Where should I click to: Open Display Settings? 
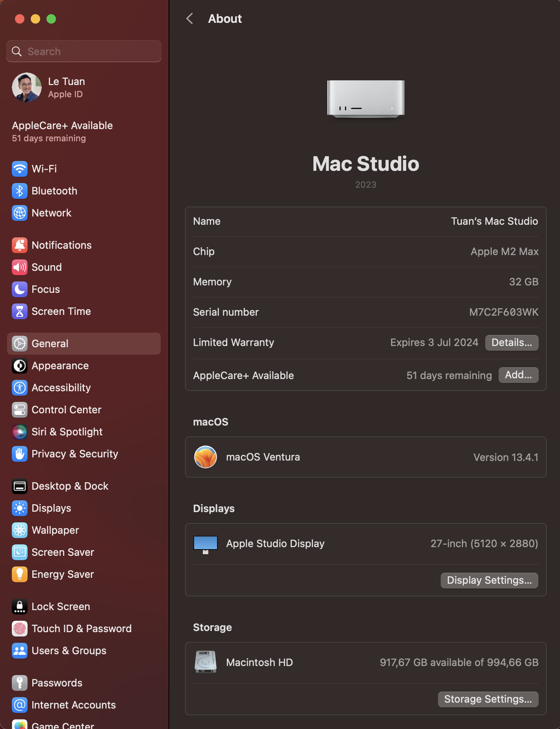tap(489, 580)
